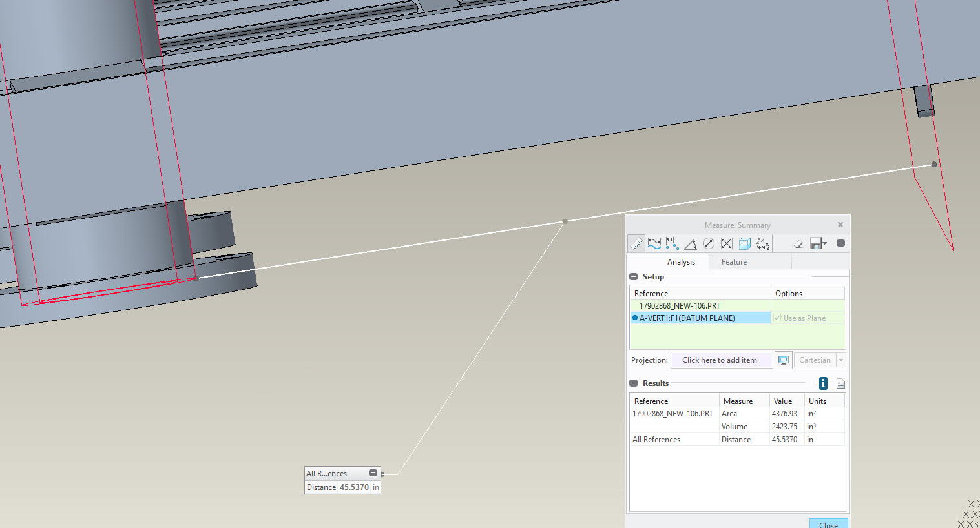Click the Projection Click here to add item field

(721, 360)
